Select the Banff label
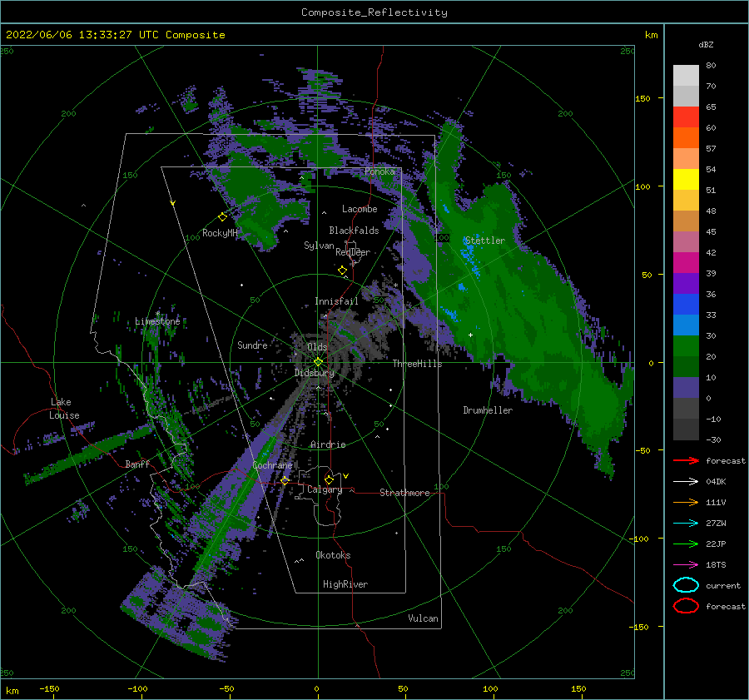The width and height of the screenshot is (749, 700). click(x=137, y=464)
